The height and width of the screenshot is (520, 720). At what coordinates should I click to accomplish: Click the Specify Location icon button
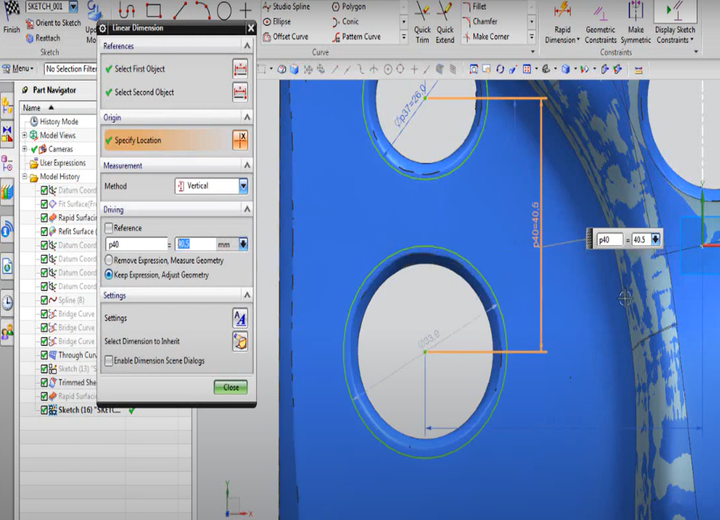click(x=240, y=140)
